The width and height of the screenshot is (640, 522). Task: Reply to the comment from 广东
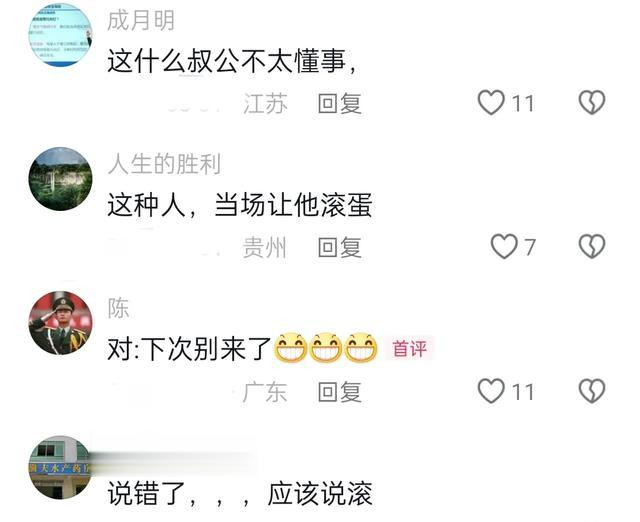click(340, 392)
